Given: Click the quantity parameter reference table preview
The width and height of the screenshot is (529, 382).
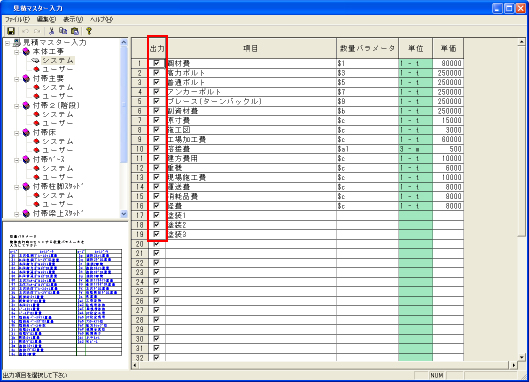Looking at the screenshot, I should (x=65, y=302).
